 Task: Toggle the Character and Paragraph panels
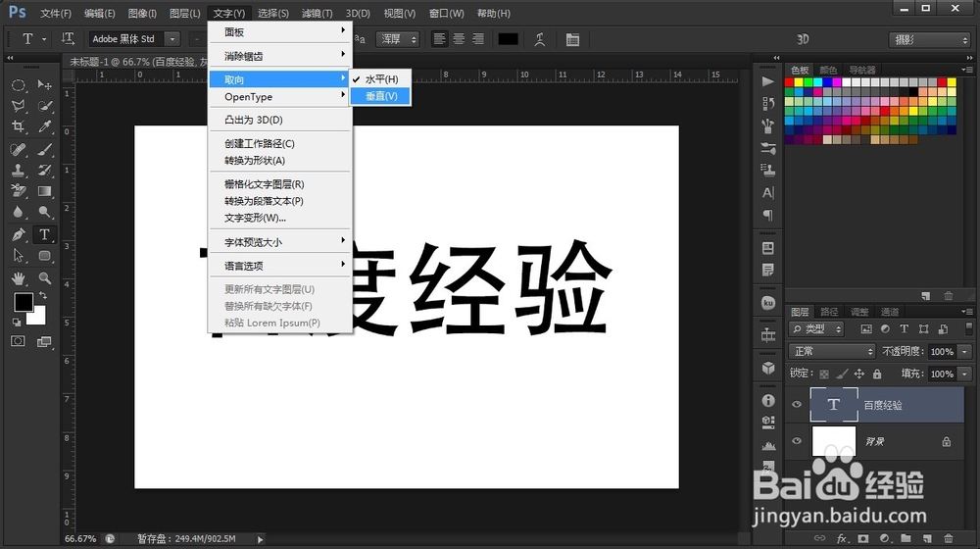click(x=572, y=39)
